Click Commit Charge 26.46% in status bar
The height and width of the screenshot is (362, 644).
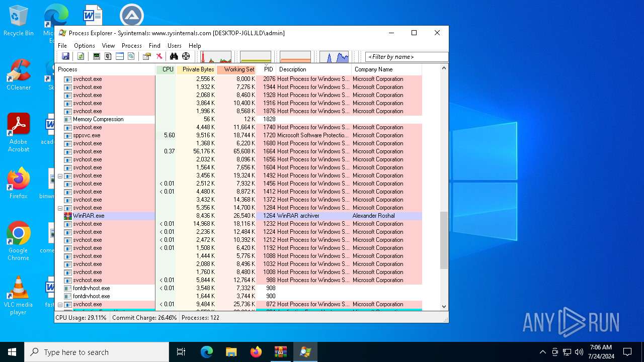(144, 318)
